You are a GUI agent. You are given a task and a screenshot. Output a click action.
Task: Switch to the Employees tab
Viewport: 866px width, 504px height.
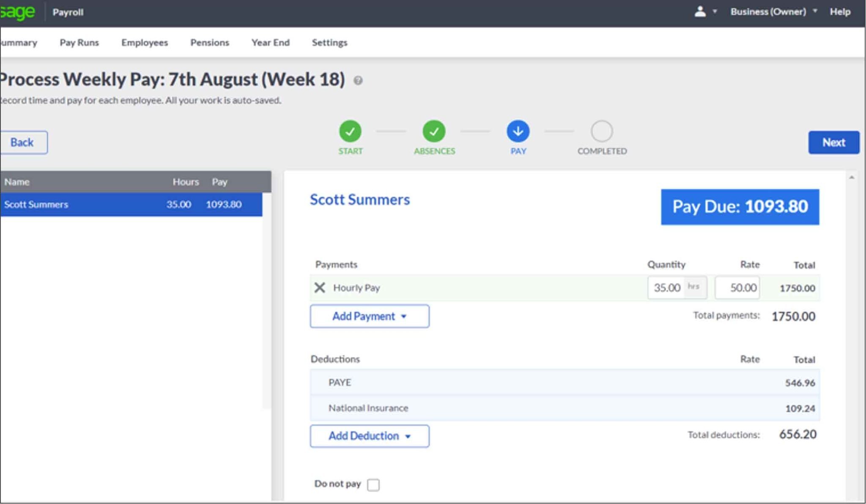pyautogui.click(x=144, y=42)
